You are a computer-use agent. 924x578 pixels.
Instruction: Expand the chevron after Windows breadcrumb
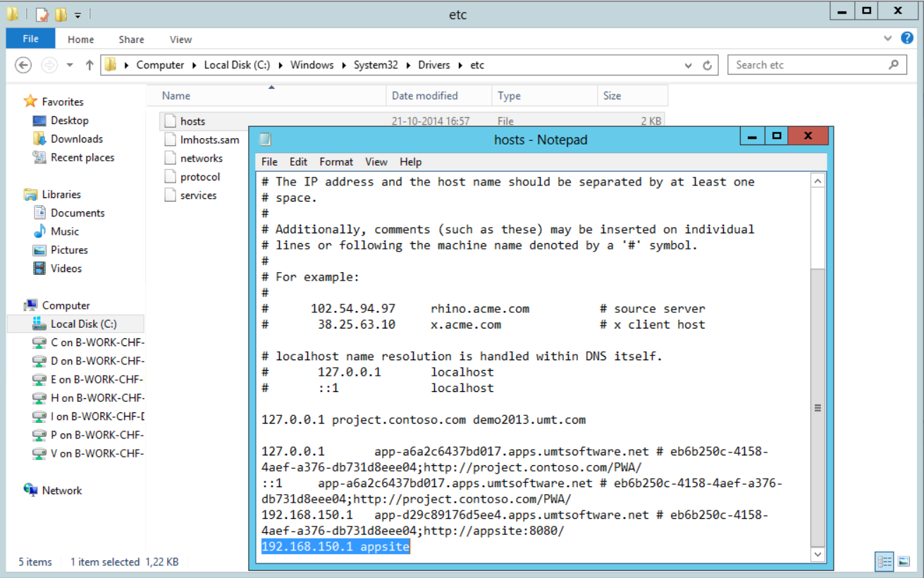[343, 65]
